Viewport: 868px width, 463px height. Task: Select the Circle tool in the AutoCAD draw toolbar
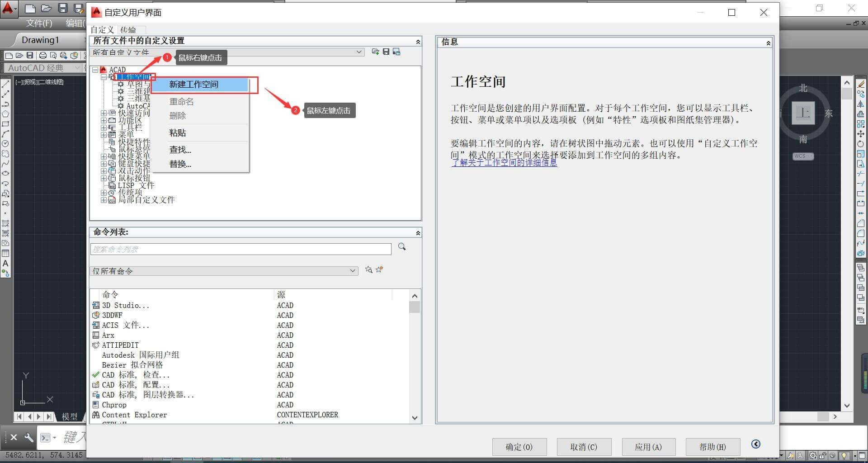5,144
